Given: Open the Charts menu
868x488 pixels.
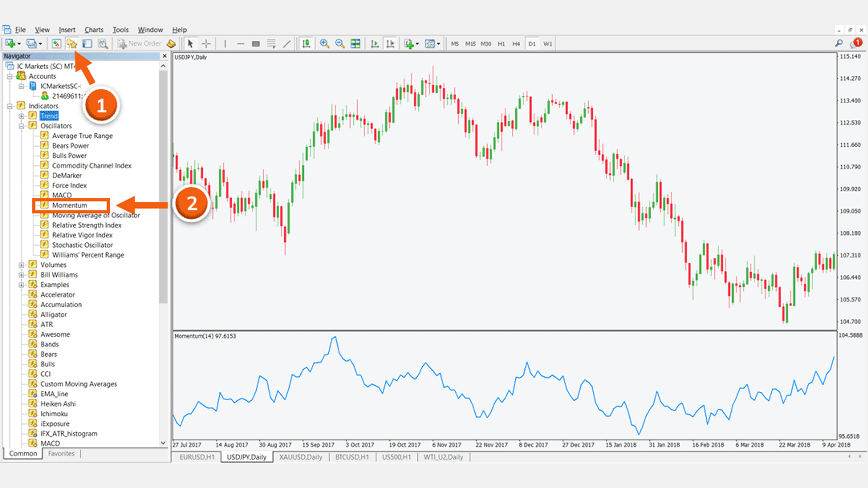Looking at the screenshot, I should [x=94, y=30].
